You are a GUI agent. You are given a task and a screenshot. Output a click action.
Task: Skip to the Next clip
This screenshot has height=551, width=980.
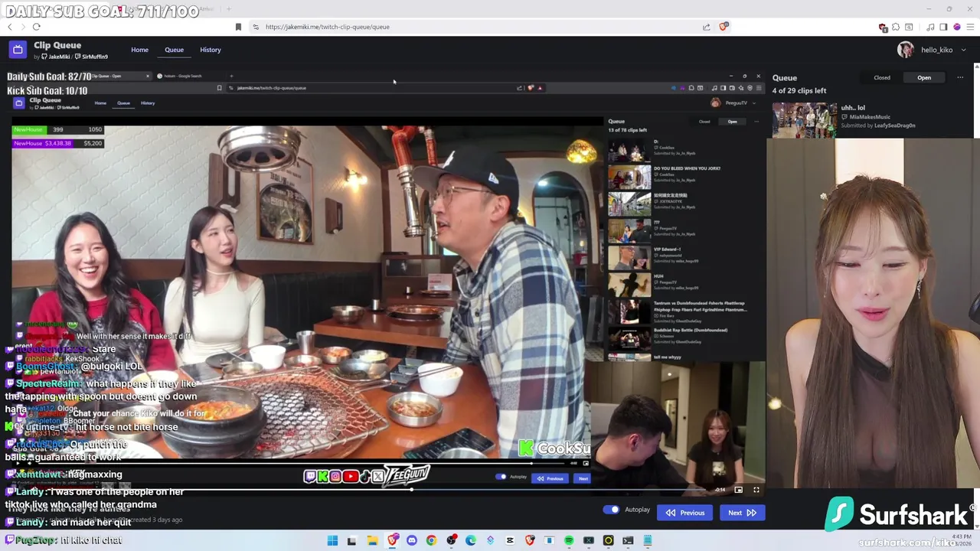pyautogui.click(x=742, y=513)
